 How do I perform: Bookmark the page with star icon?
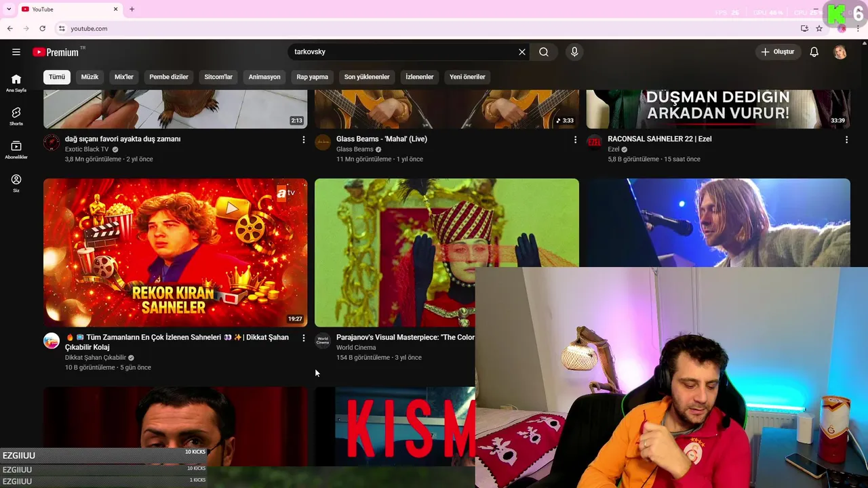[x=819, y=28]
